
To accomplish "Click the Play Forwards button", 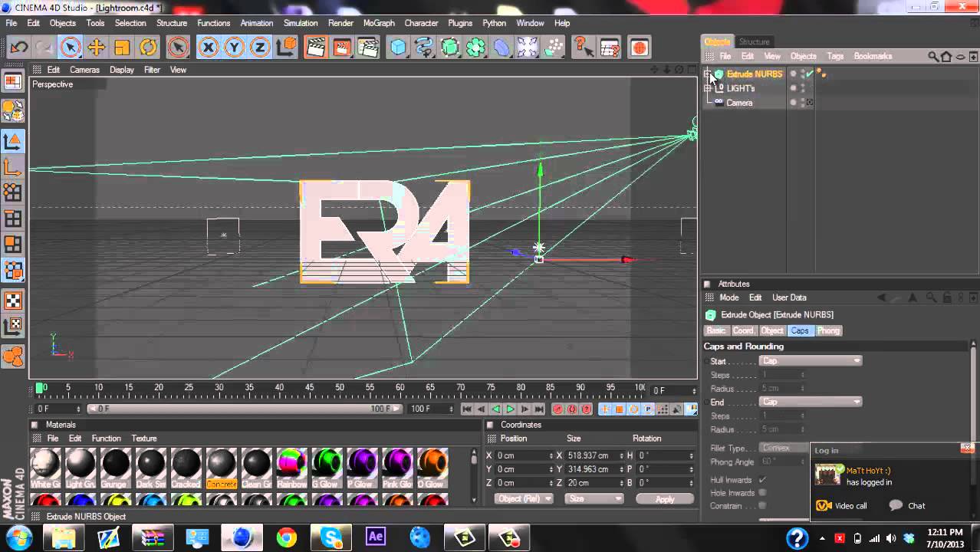I will (x=510, y=409).
